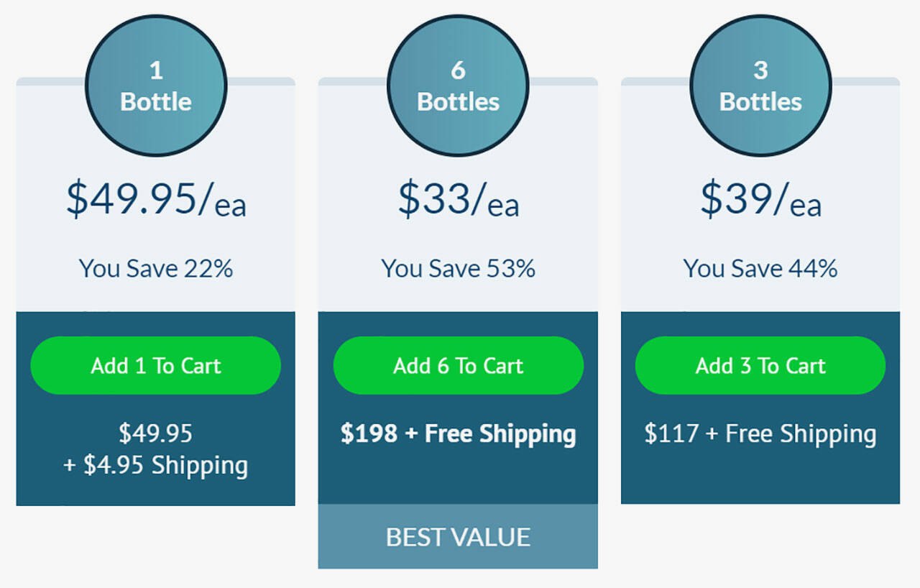
Task: Click the BEST VALUE banner
Action: point(458,537)
